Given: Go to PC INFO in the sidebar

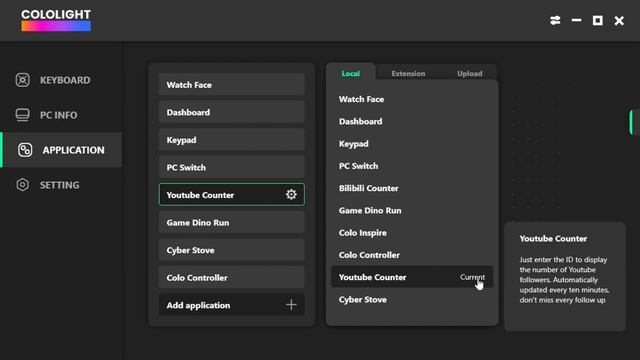Looking at the screenshot, I should pyautogui.click(x=61, y=115).
